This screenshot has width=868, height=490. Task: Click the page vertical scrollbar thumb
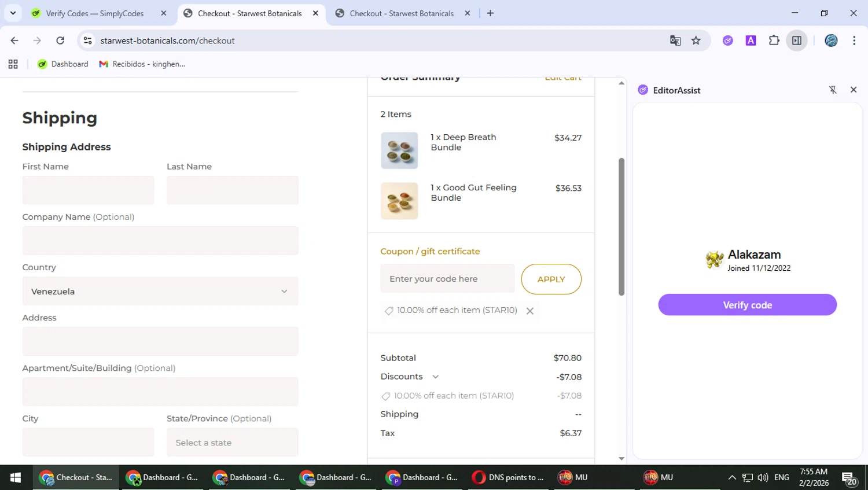tap(621, 226)
